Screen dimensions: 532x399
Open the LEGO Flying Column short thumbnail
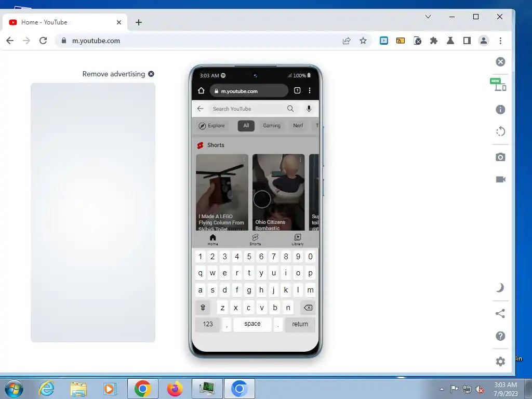pyautogui.click(x=222, y=192)
